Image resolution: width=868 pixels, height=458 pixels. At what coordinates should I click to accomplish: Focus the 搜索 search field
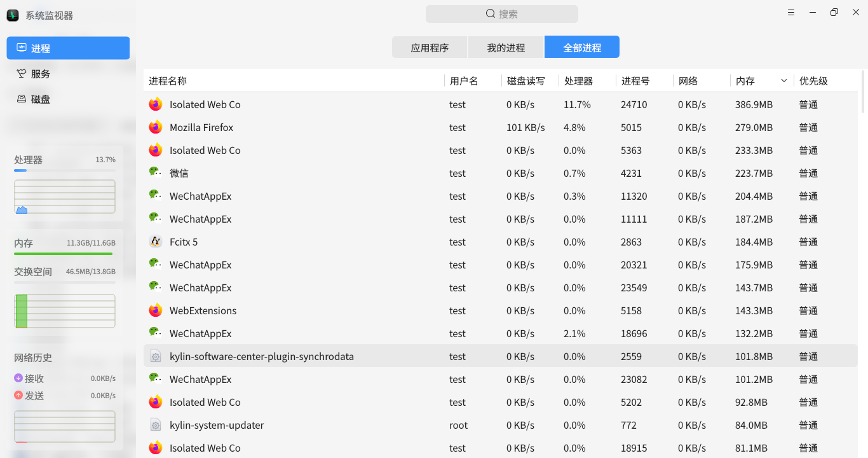[502, 14]
